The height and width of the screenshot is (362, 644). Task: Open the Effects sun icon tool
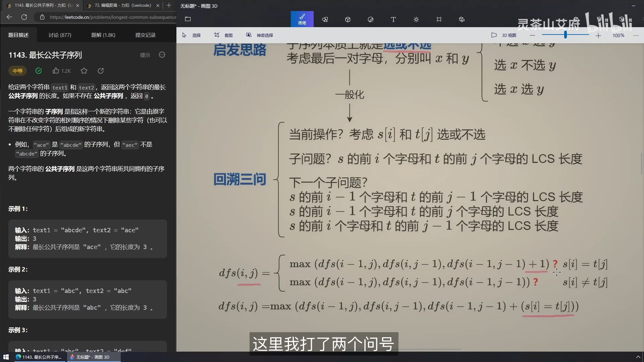click(416, 19)
